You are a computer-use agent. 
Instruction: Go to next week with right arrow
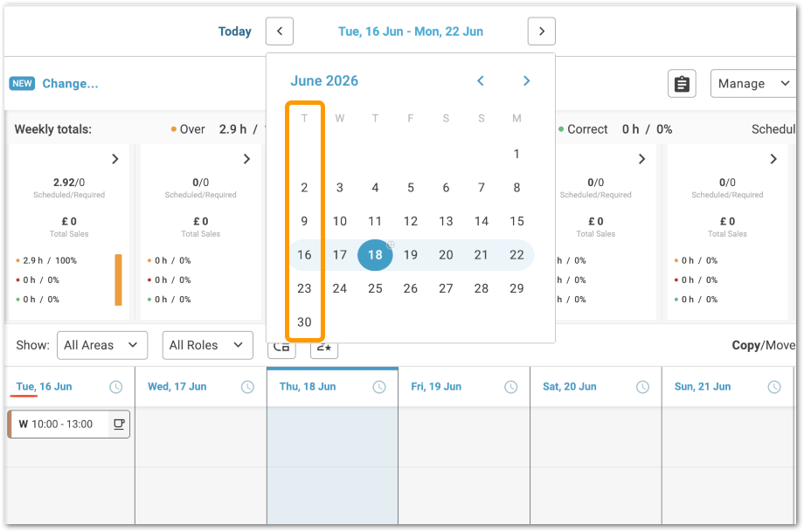point(542,31)
